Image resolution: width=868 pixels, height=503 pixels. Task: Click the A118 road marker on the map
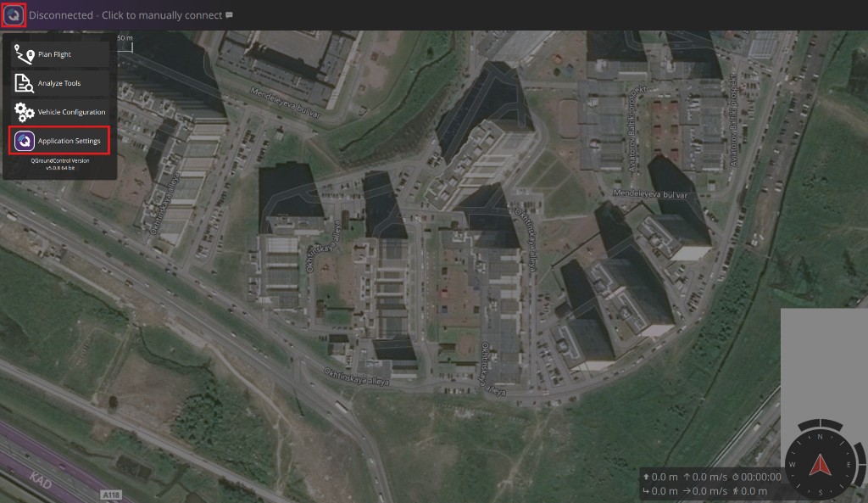[111, 495]
